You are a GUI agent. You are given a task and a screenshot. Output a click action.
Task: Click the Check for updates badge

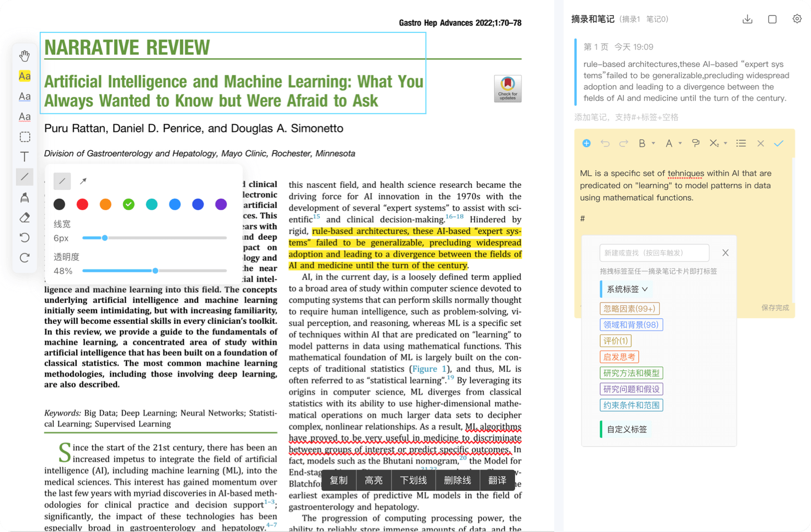(x=508, y=89)
